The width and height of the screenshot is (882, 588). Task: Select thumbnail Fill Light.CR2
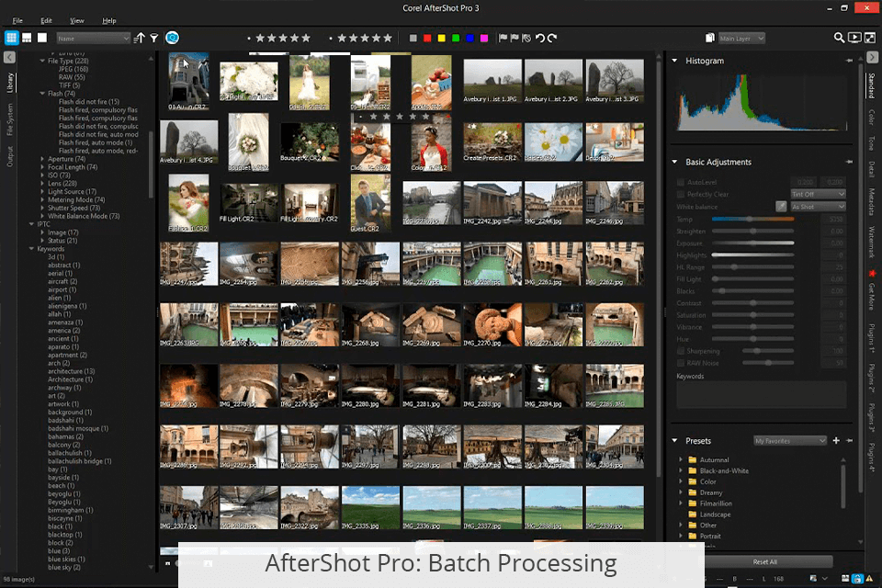249,202
